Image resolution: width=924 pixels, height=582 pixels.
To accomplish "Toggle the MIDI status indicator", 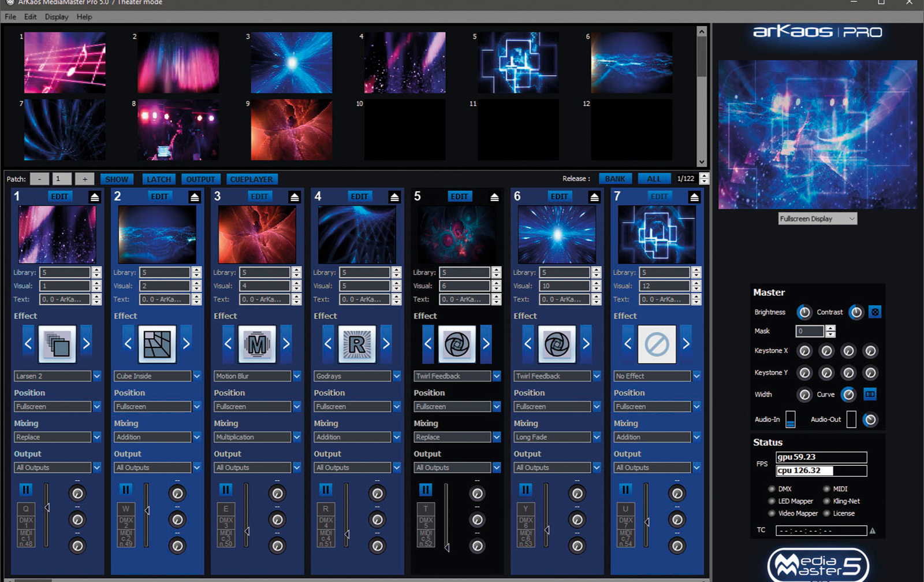I will pos(826,489).
